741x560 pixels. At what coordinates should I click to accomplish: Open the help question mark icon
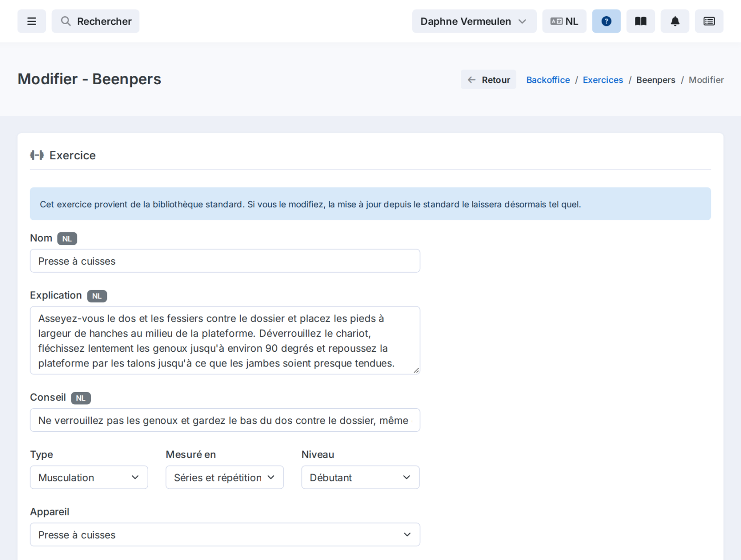[606, 21]
